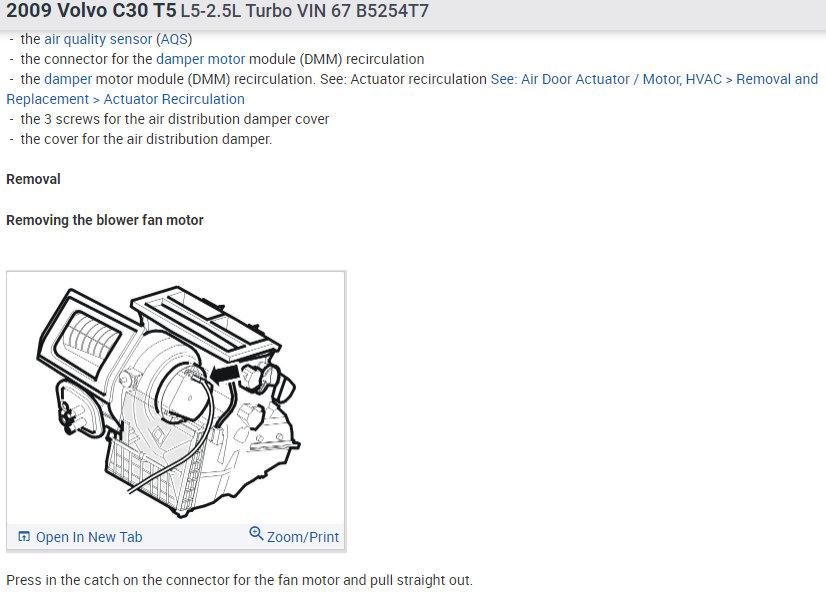
Task: Click 'Replacement > Actuator Recirculation' link text
Action: (x=125, y=99)
